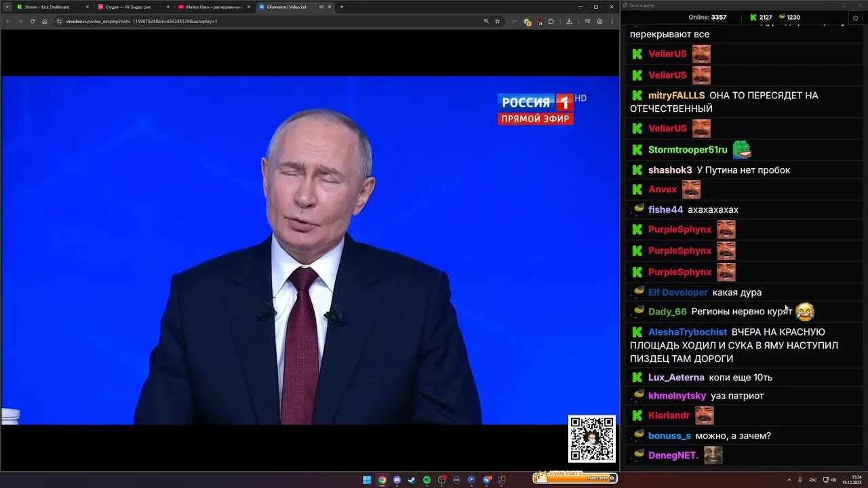Select the username Anvex in chat

663,190
